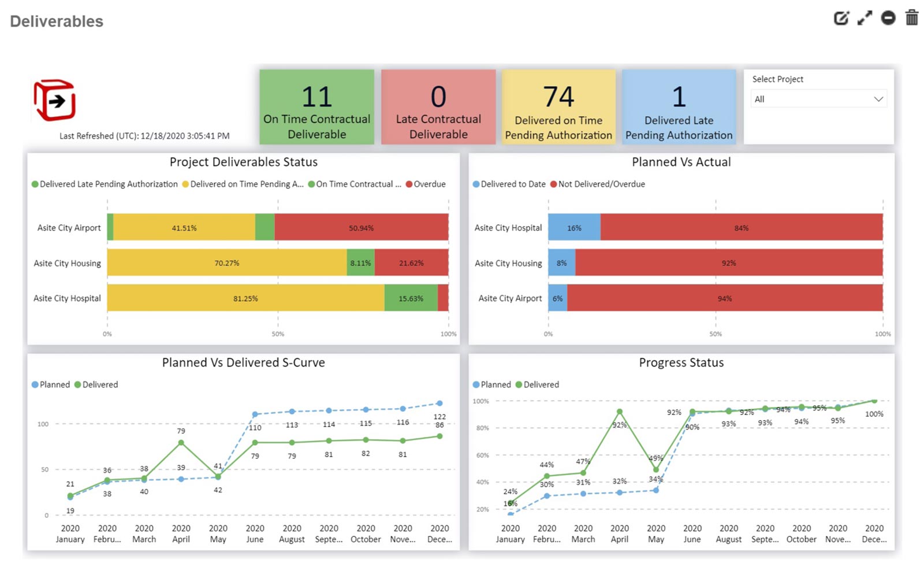Click Asite City Hospital label in Planned Vs Actual
This screenshot has width=924, height=578.
click(508, 228)
